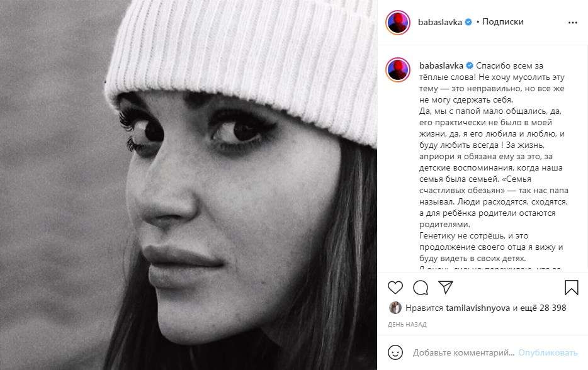
Task: Open babaslavka username in the caption
Action: pos(441,65)
